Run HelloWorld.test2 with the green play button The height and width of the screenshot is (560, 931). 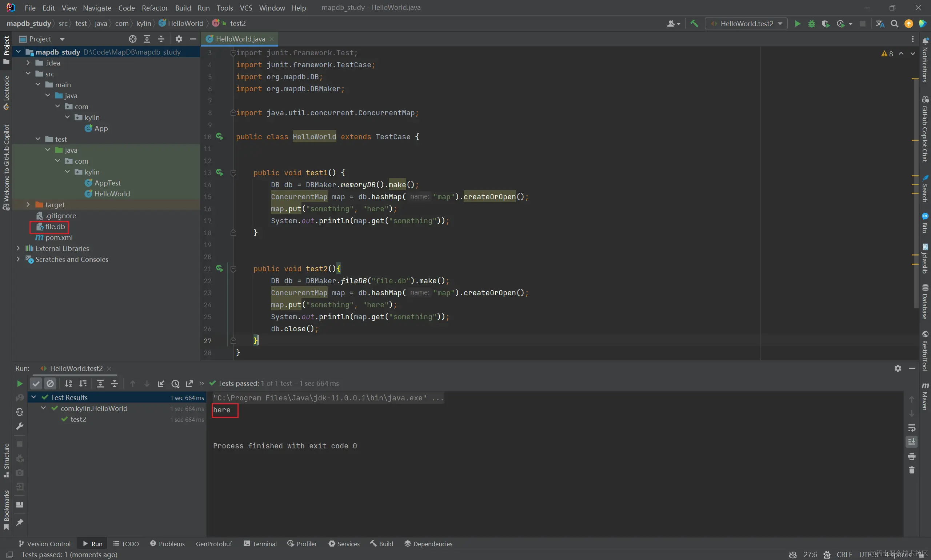tap(798, 23)
